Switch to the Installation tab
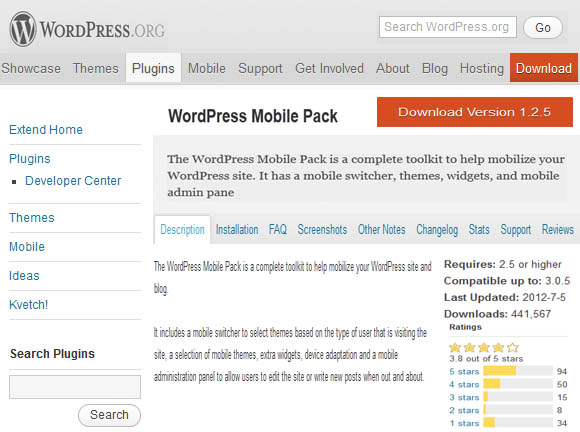This screenshot has width=580, height=432. point(237,230)
